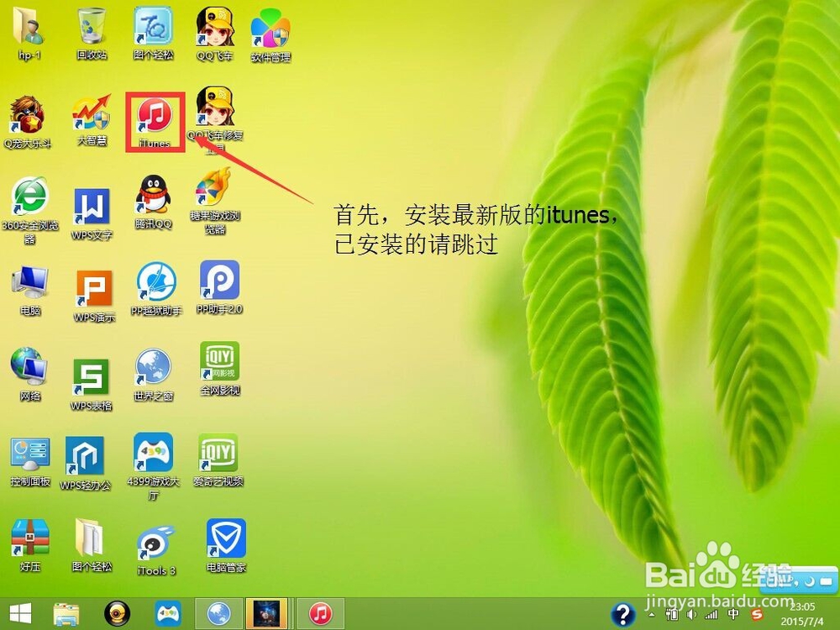Launch the 图个轻松 app shortcut
Viewport: 840px width, 630px height.
click(x=153, y=34)
